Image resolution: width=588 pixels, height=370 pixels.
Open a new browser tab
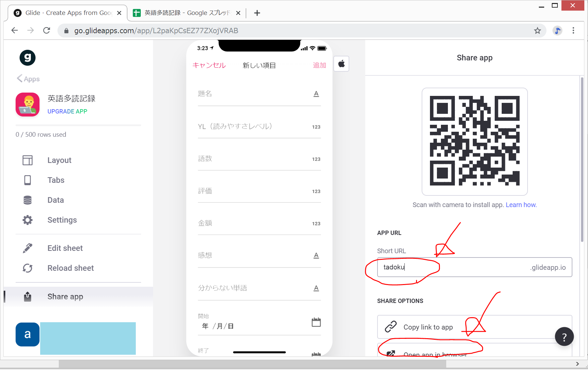click(x=257, y=13)
